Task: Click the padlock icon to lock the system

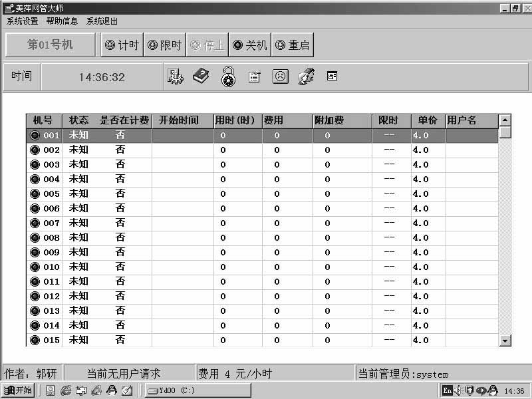Action: coord(227,76)
